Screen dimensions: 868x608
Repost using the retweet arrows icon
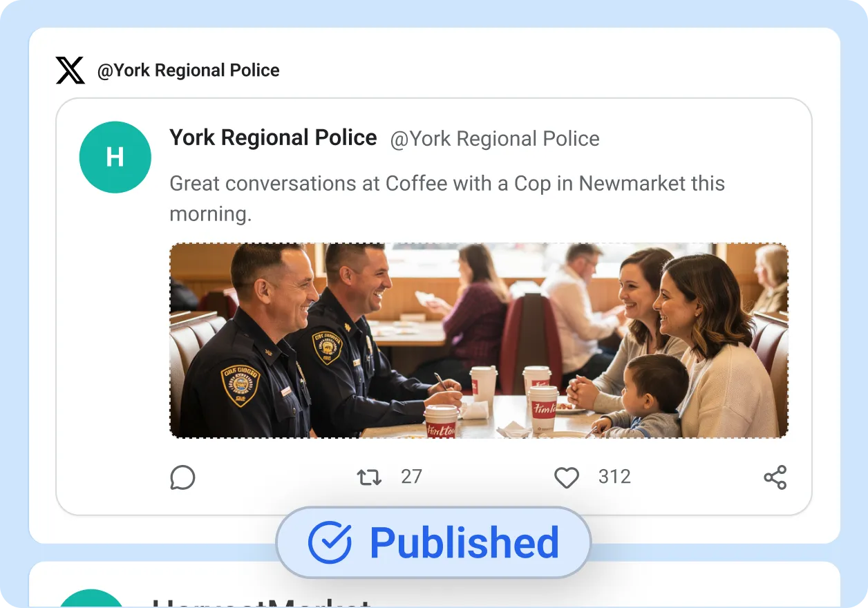tap(369, 477)
